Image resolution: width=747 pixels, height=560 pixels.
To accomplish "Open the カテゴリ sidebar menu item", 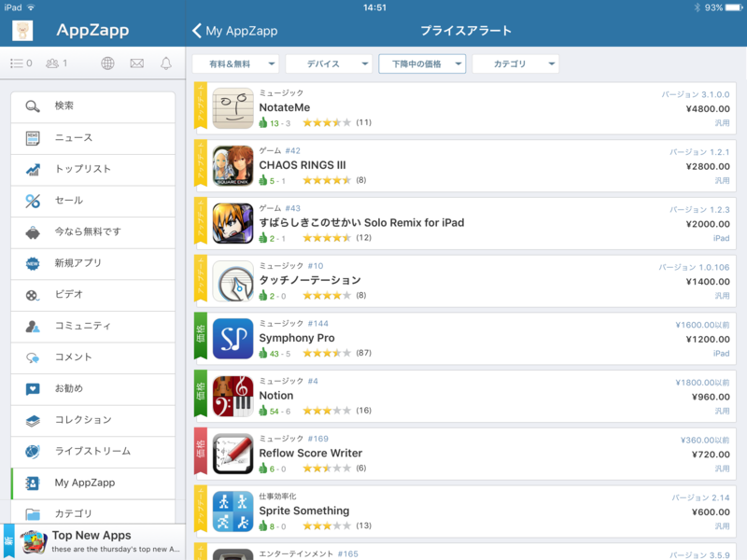I will tap(92, 511).
